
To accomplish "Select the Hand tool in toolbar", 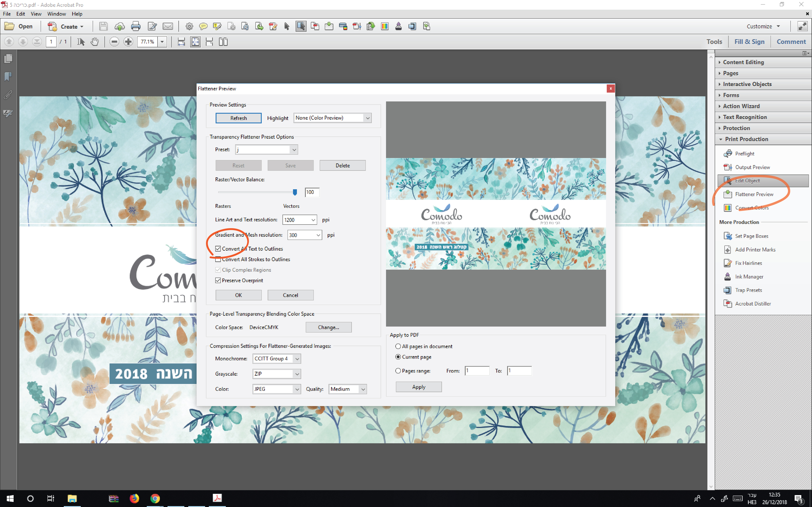I will [95, 42].
